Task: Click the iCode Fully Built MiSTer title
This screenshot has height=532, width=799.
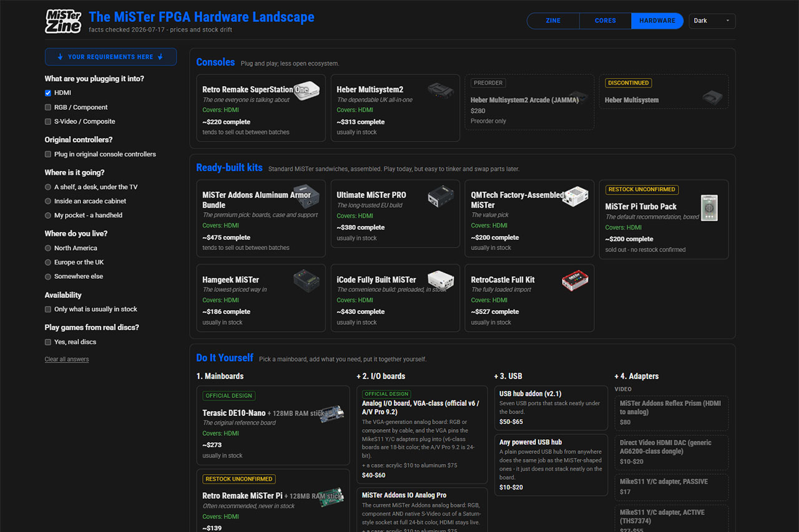Action: pos(376,280)
